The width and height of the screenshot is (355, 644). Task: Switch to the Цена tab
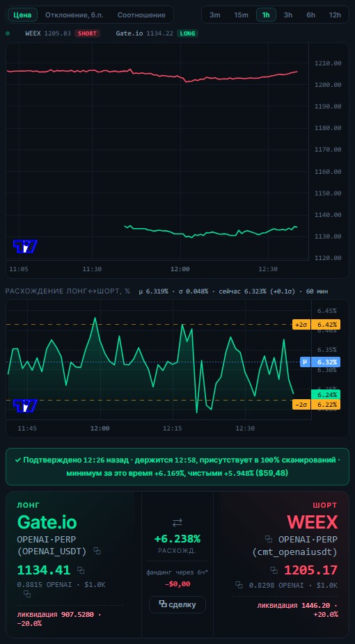click(x=22, y=15)
